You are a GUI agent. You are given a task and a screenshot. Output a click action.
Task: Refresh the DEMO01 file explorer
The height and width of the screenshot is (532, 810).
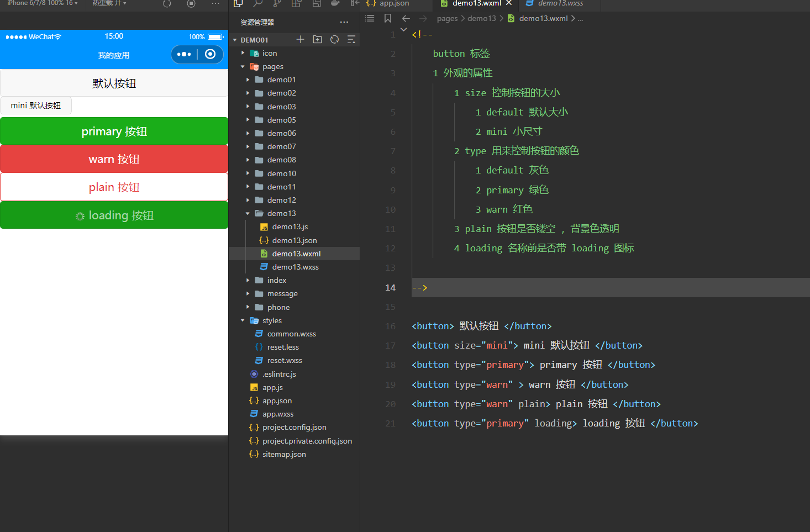(x=334, y=39)
